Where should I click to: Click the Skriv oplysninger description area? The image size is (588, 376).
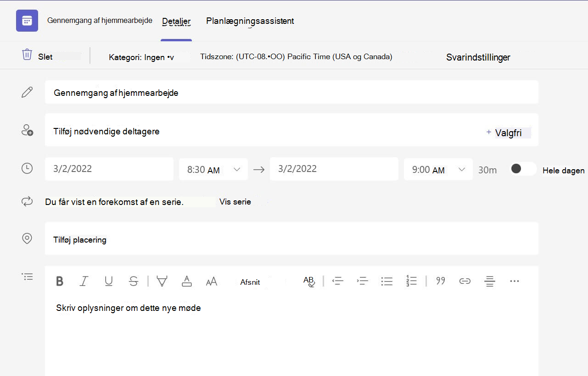[x=291, y=335]
